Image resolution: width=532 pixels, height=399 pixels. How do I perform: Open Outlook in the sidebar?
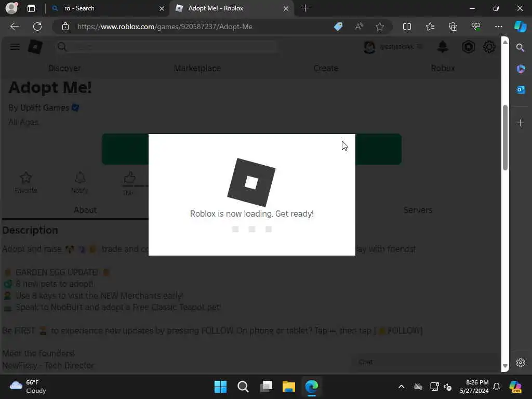tap(521, 89)
